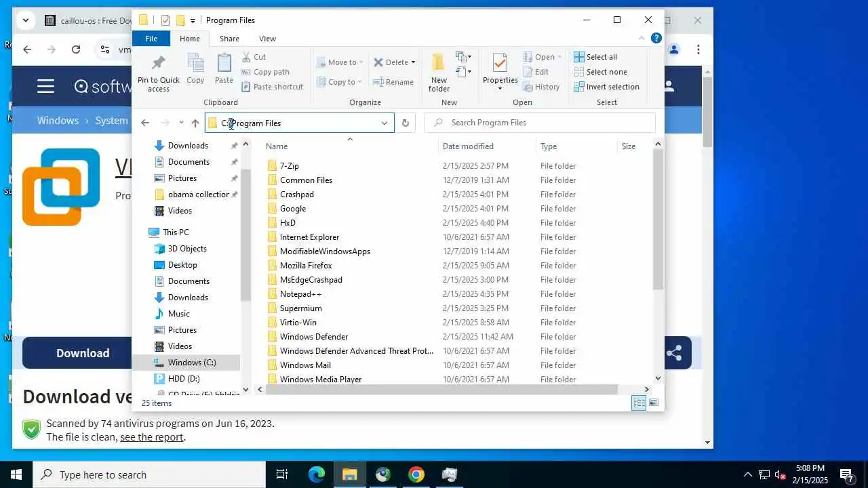
Task: Click Select none in ribbon
Action: pyautogui.click(x=600, y=72)
